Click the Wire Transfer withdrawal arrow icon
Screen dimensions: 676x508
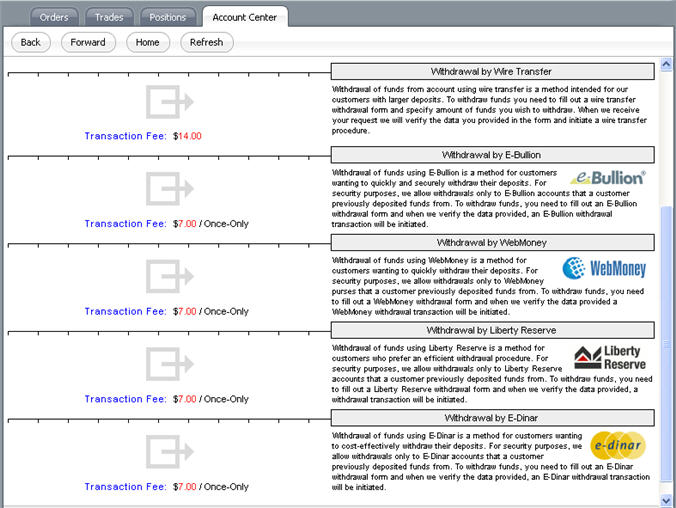[170, 102]
